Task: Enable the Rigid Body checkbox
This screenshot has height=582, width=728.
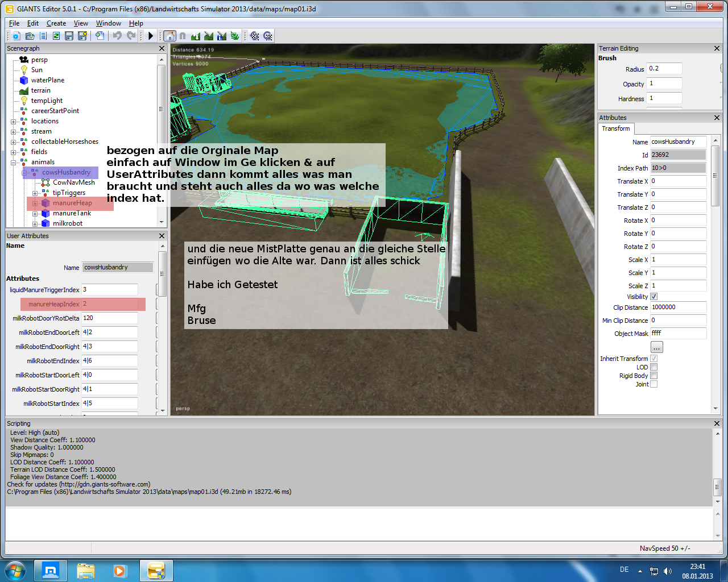Action: [x=653, y=376]
